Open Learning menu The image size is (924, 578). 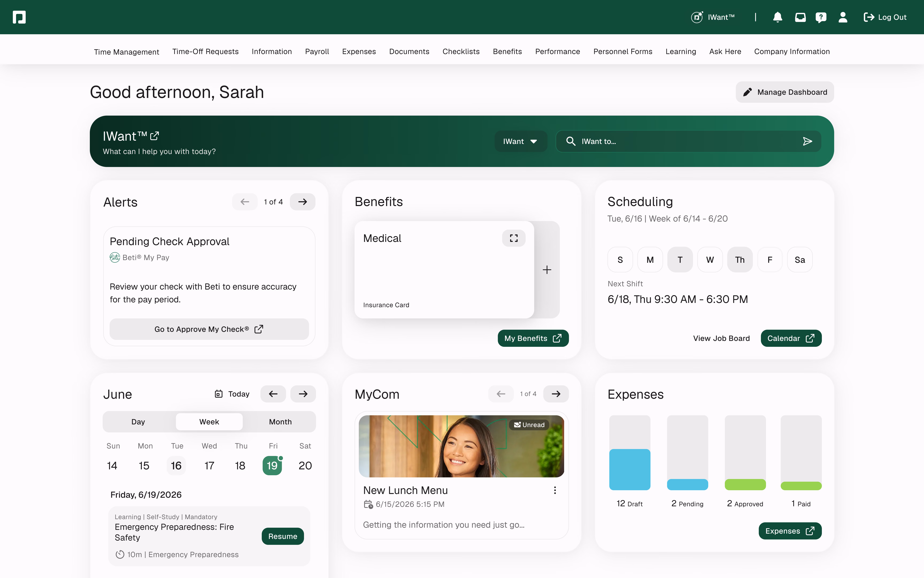[x=681, y=52]
